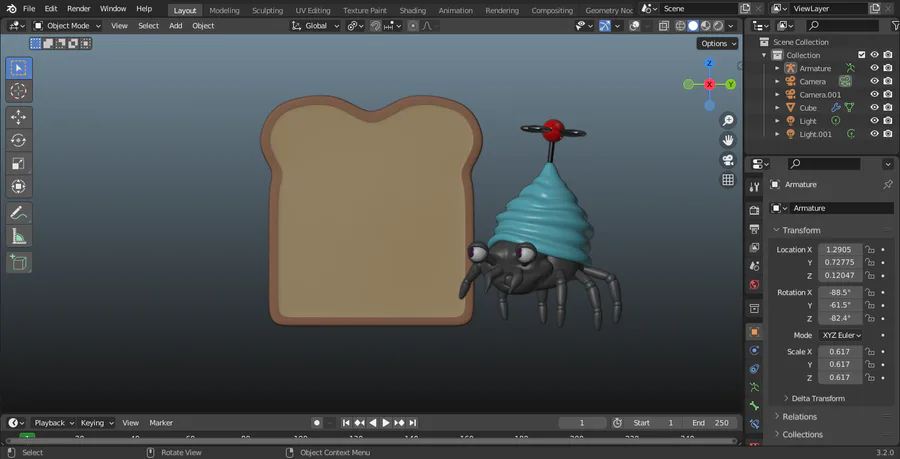Switch to the Sculpting workspace tab
The image size is (900, 459).
(x=267, y=10)
